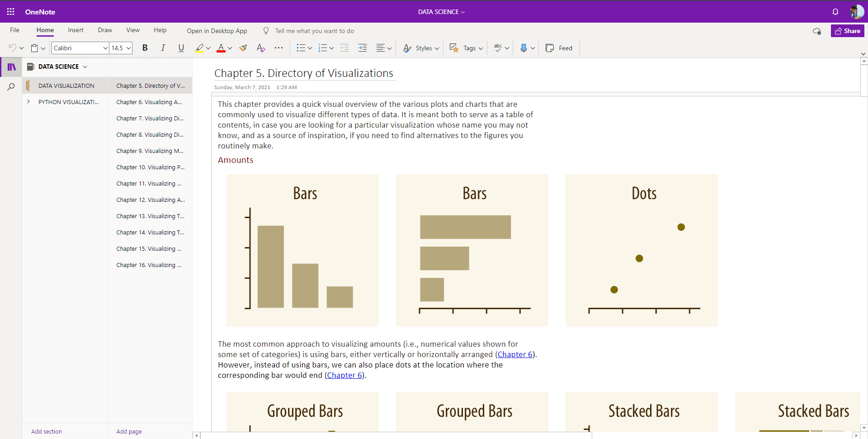Toggle Italic formatting
This screenshot has width=868, height=439.
click(x=163, y=48)
